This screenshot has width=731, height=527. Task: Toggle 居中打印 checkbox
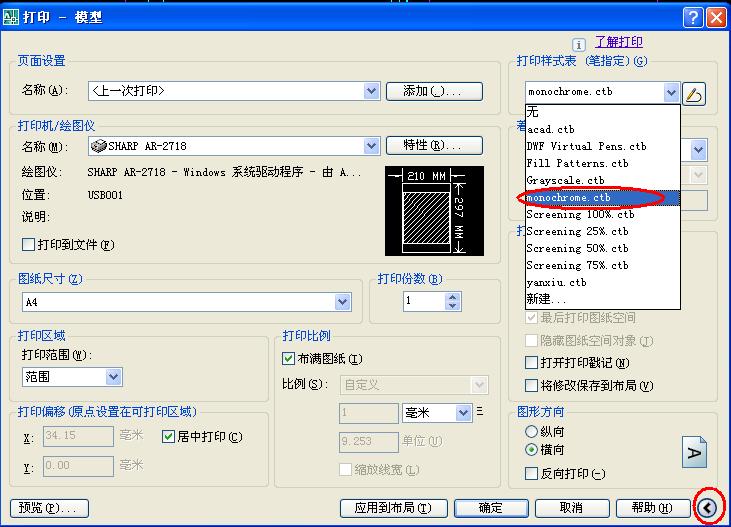point(168,437)
